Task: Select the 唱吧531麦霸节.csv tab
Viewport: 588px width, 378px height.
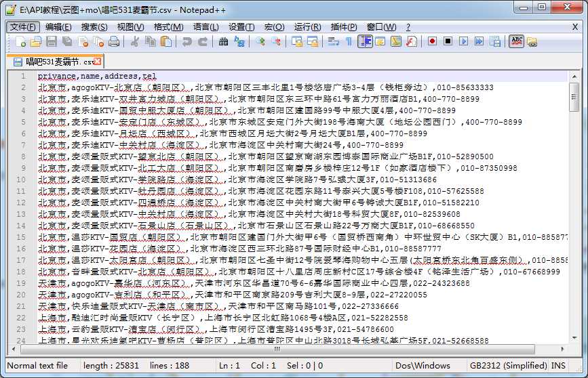Action: click(55, 62)
